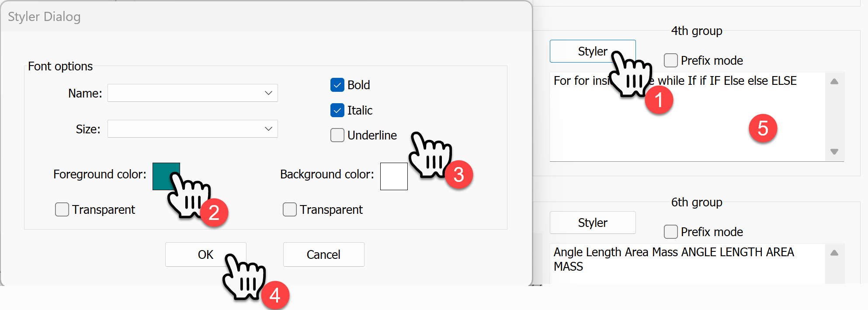This screenshot has width=868, height=310.
Task: Uncheck the Italic option
Action: (337, 110)
